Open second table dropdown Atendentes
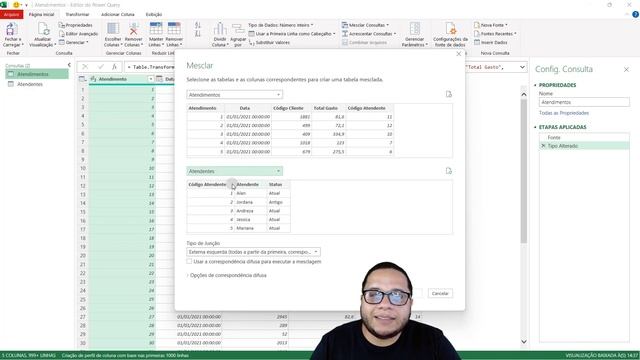640x360 pixels. [x=235, y=171]
